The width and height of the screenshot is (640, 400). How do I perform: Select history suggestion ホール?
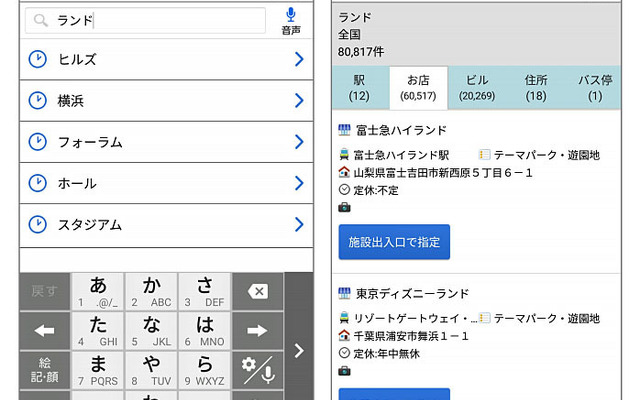click(167, 183)
